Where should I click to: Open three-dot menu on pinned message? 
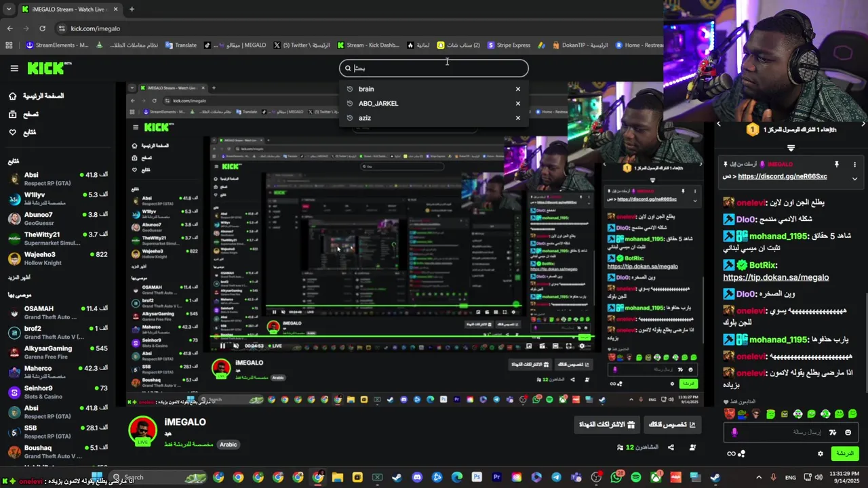pos(854,164)
